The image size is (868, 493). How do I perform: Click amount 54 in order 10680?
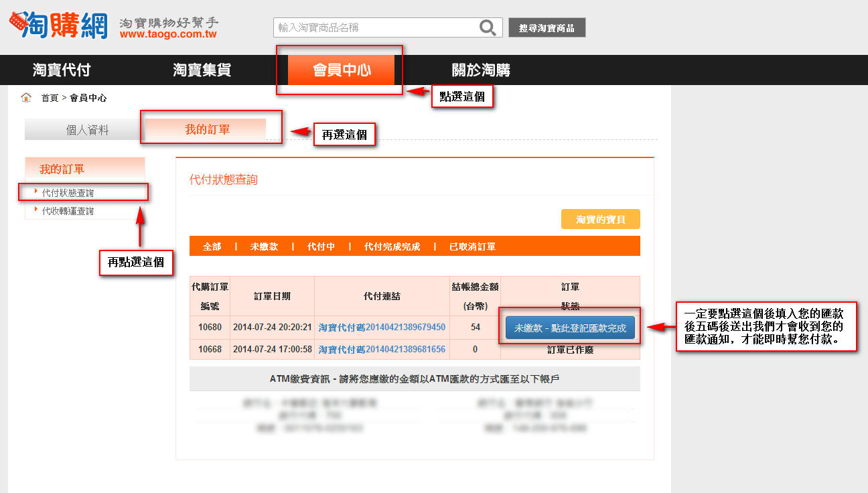476,328
